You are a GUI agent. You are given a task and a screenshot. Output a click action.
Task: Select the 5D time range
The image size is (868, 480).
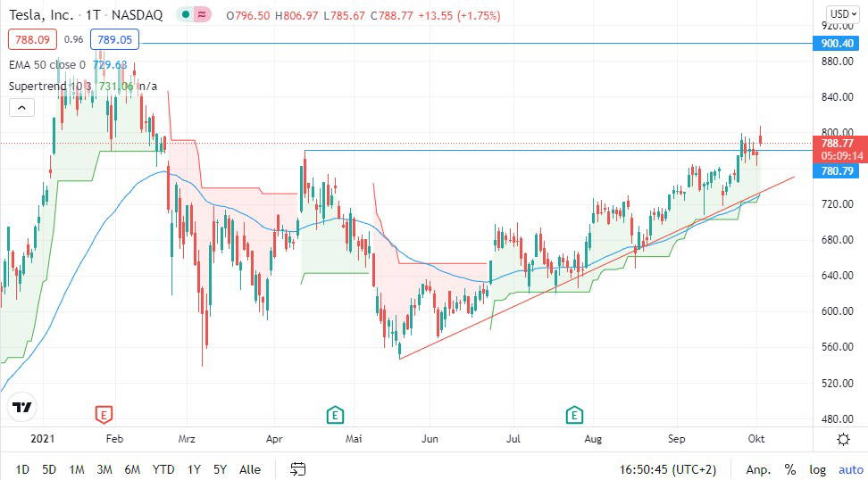click(x=49, y=469)
